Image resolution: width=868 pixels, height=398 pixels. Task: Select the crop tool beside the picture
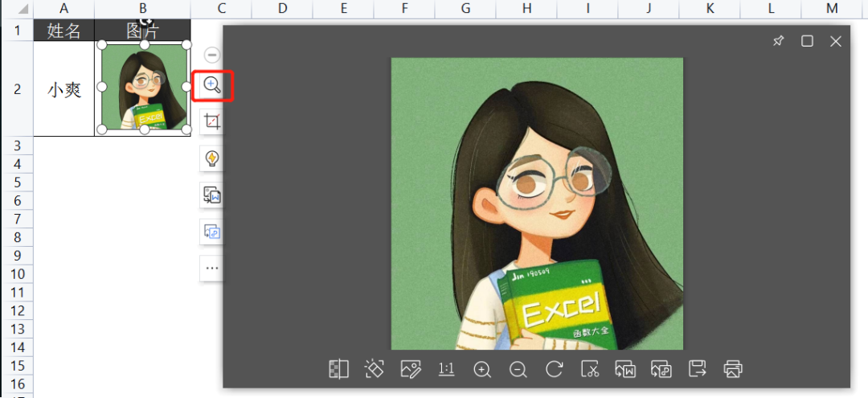point(212,121)
